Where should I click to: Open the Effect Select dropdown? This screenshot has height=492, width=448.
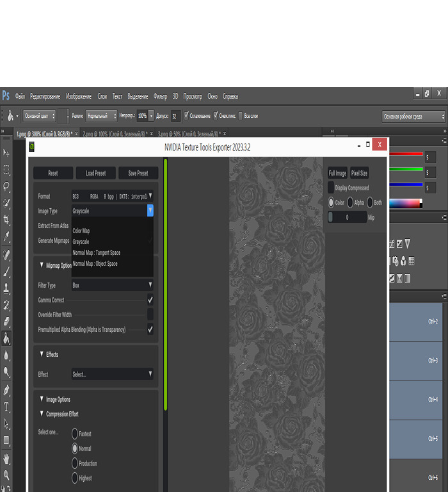point(112,373)
